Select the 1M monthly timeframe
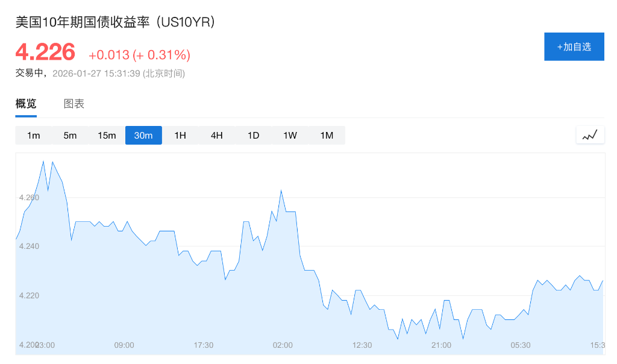The width and height of the screenshot is (617, 364). click(327, 136)
